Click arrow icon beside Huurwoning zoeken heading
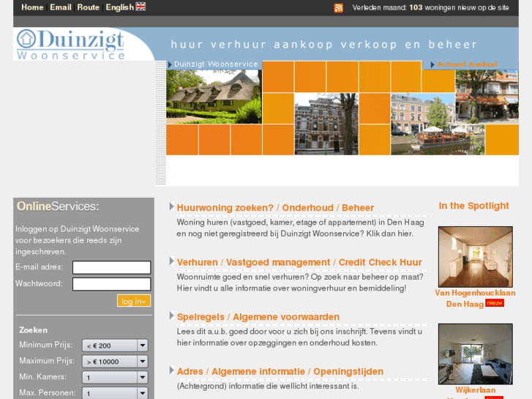 click(x=172, y=206)
